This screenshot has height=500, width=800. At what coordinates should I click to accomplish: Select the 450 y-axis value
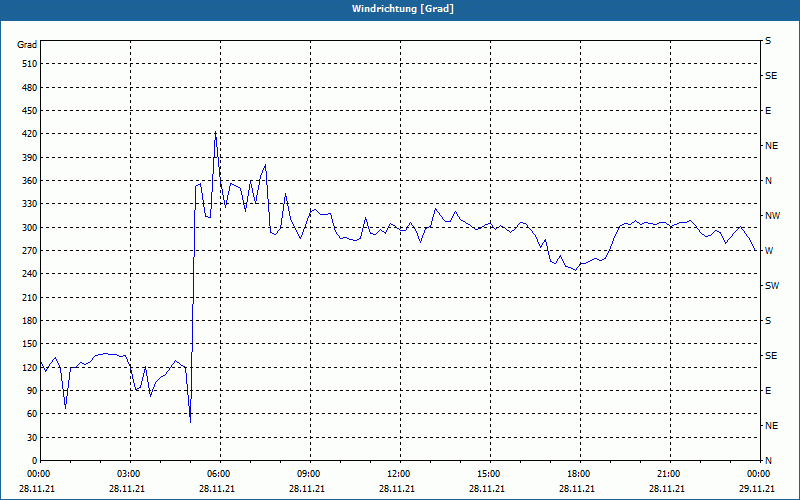click(x=30, y=111)
